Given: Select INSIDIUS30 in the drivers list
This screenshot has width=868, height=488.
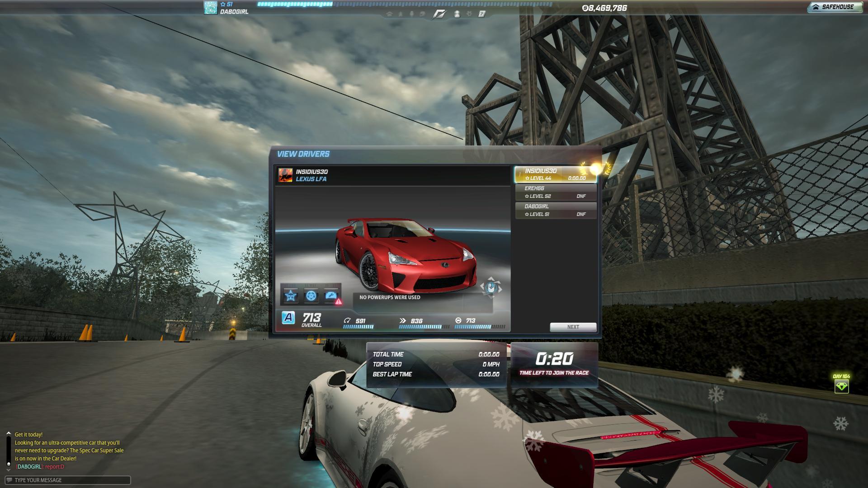Looking at the screenshot, I should click(556, 174).
